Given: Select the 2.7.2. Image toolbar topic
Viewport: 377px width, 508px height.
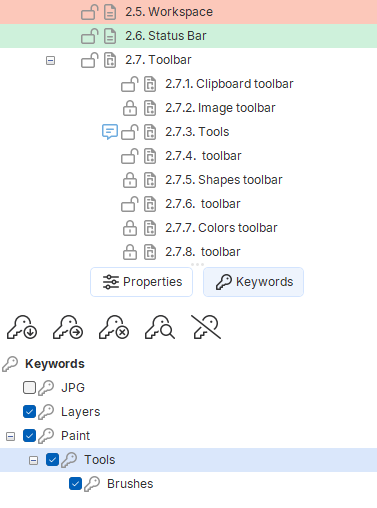Looking at the screenshot, I should (x=220, y=108).
